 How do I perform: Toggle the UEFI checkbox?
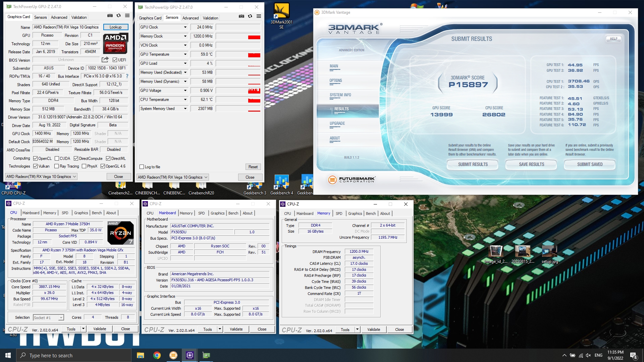[115, 60]
